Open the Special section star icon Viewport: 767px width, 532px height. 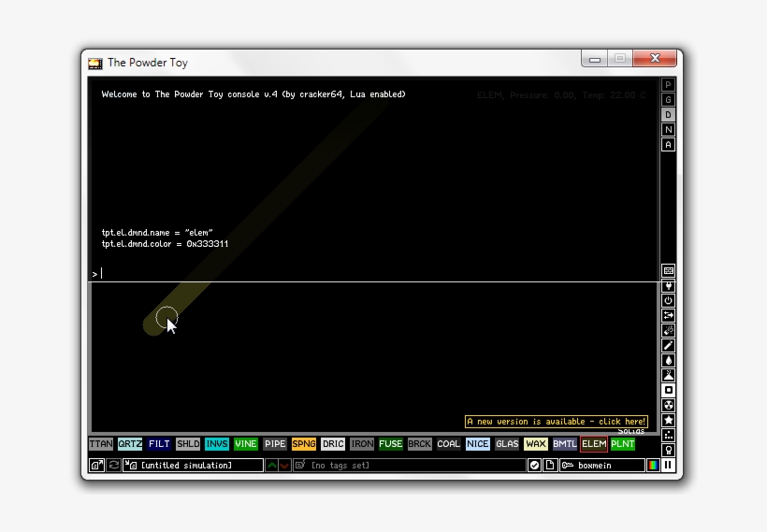668,420
